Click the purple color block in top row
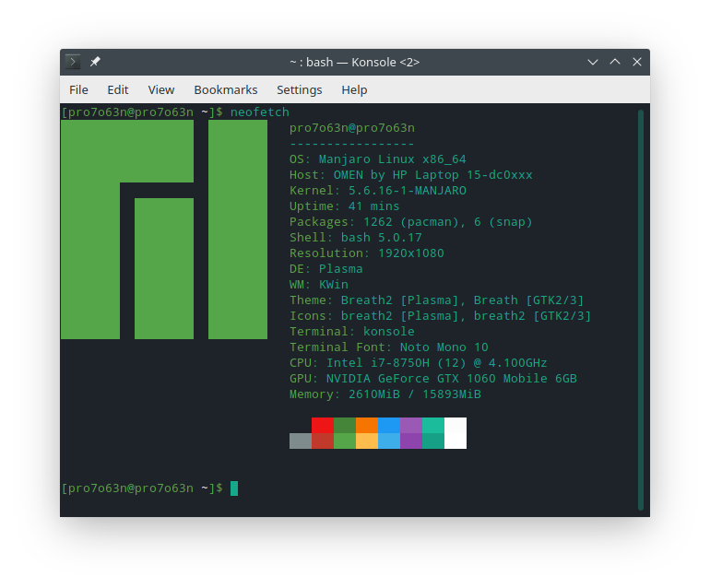 click(x=411, y=426)
